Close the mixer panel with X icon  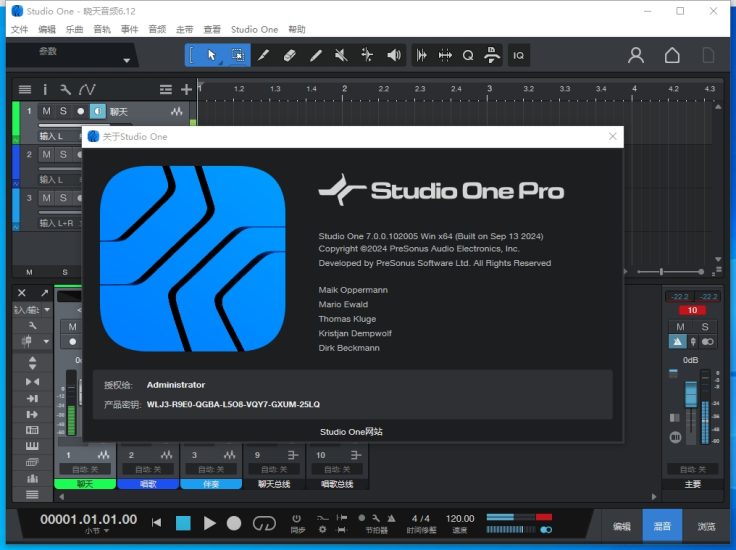coord(22,293)
